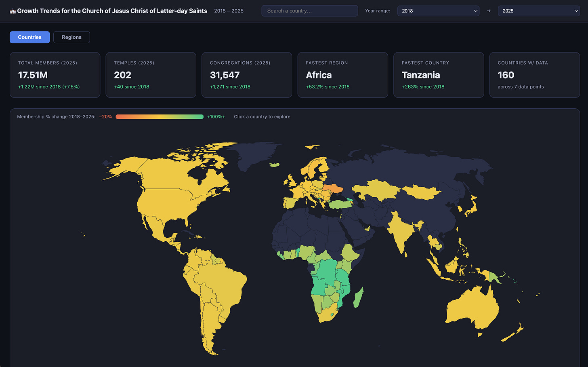588x367 pixels.
Task: Click the church icon beside the title
Action: point(13,11)
